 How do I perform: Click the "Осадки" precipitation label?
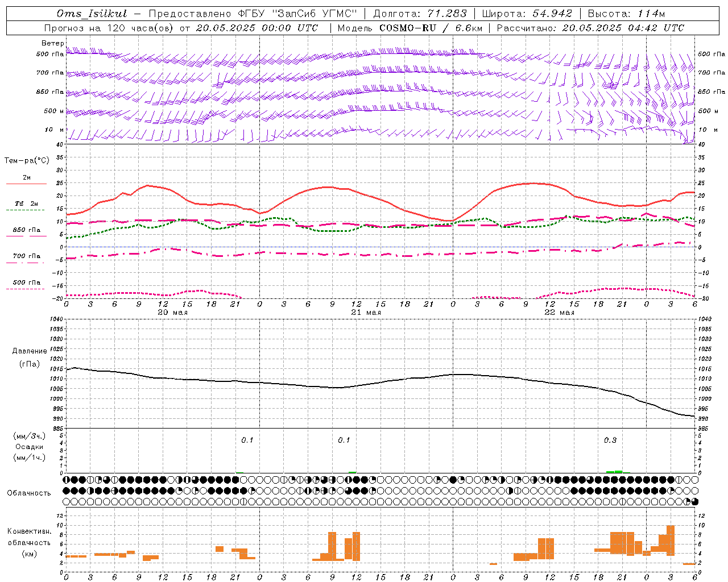(30, 447)
